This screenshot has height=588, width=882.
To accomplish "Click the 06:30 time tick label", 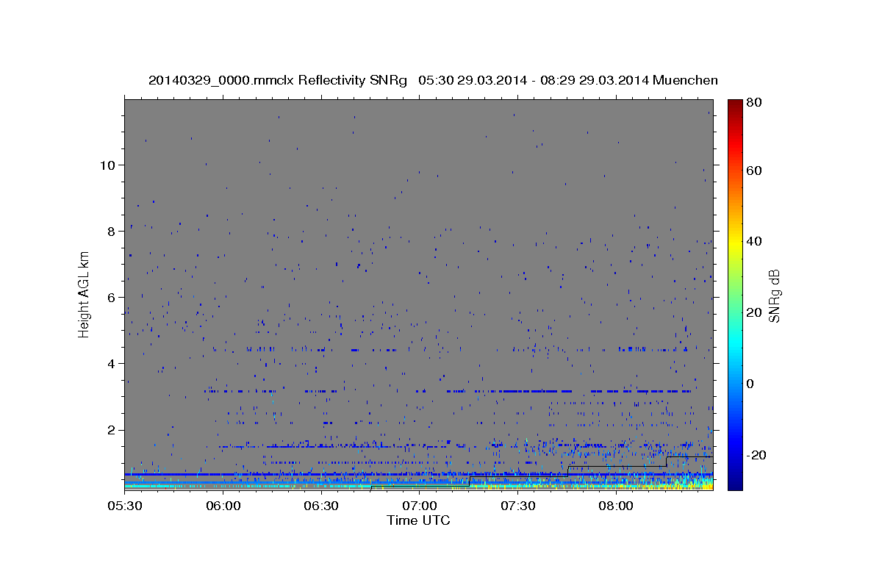I will 321,506.
